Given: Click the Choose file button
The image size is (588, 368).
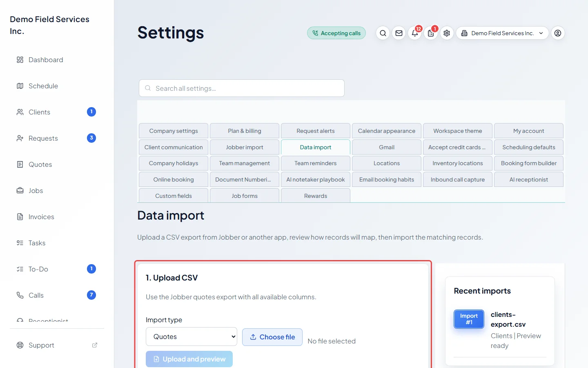Looking at the screenshot, I should coord(272,337).
